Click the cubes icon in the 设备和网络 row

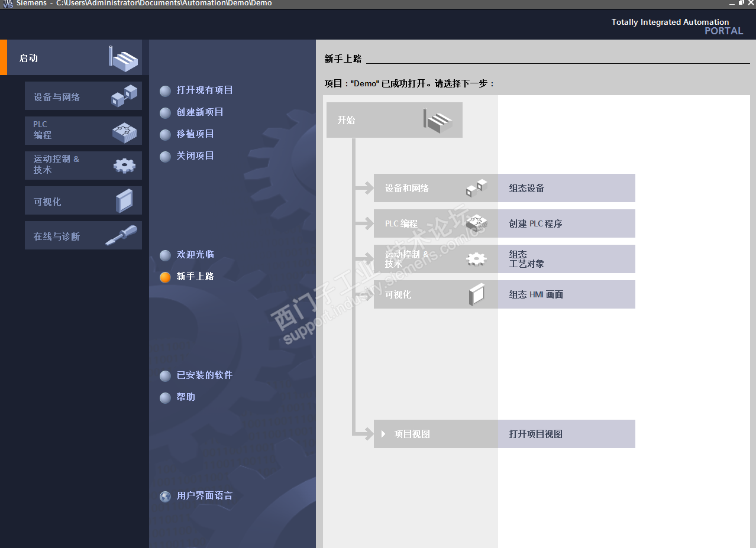(476, 188)
